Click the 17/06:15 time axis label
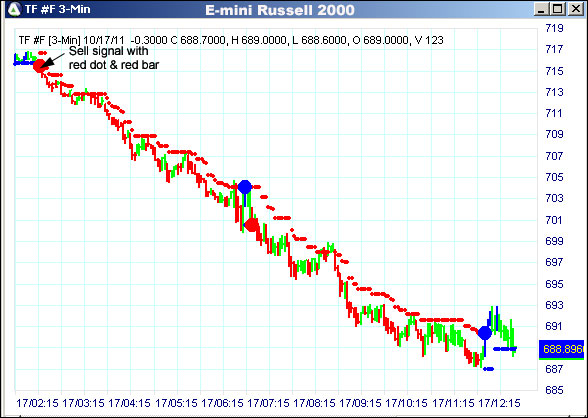The height and width of the screenshot is (418, 588). click(x=222, y=403)
